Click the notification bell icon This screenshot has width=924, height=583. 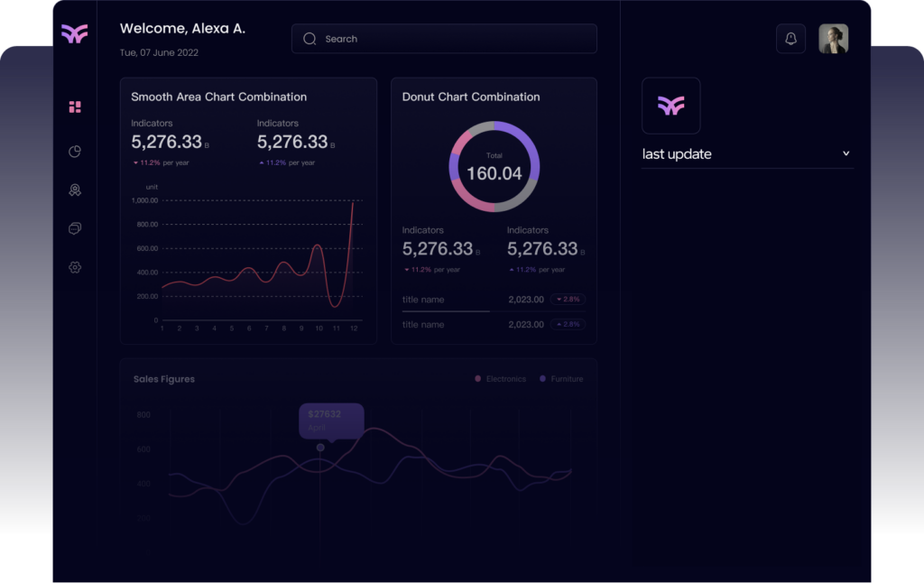coord(790,39)
